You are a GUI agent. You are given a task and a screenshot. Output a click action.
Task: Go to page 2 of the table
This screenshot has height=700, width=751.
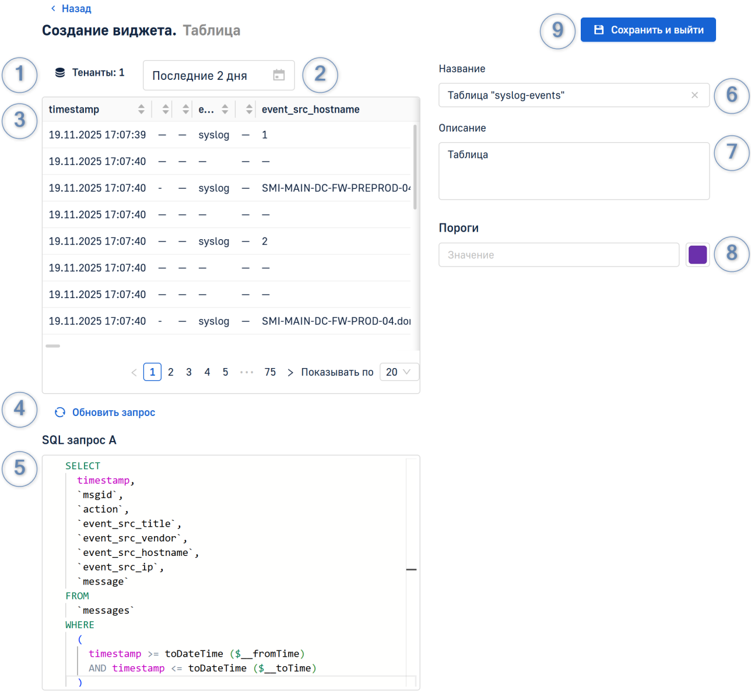(x=171, y=372)
